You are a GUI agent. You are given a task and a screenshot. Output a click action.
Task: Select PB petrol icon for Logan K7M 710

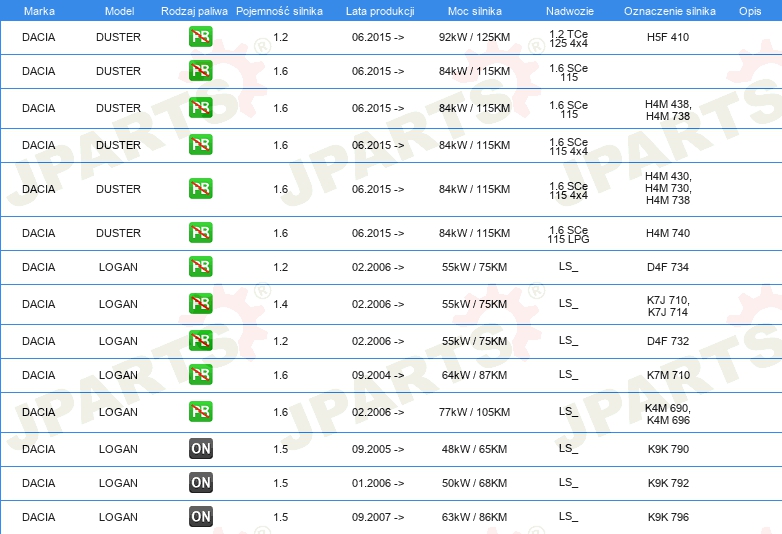click(200, 374)
